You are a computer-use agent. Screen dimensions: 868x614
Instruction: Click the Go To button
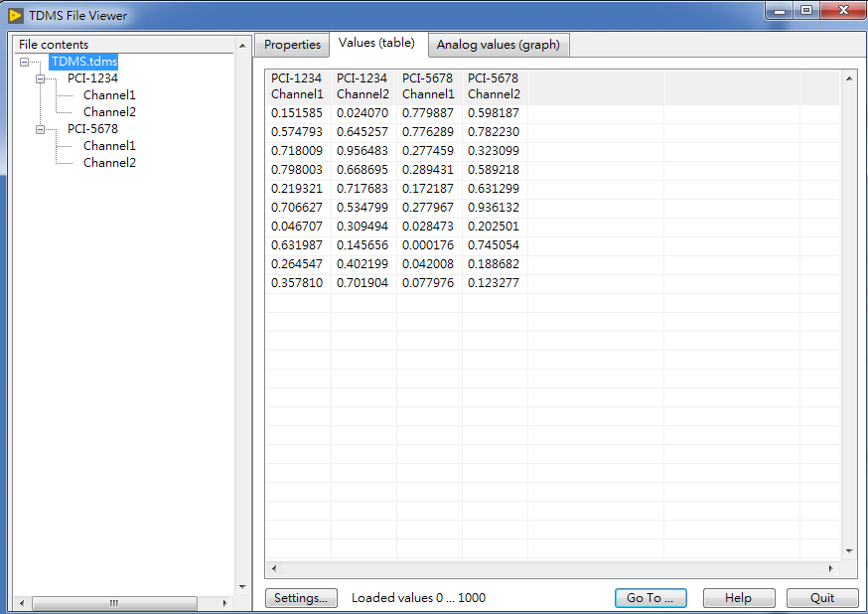651,597
